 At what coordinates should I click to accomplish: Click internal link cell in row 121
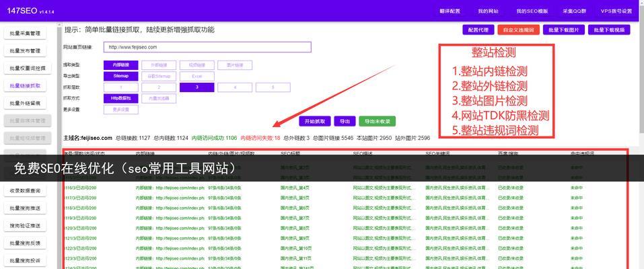pyautogui.click(x=170, y=238)
